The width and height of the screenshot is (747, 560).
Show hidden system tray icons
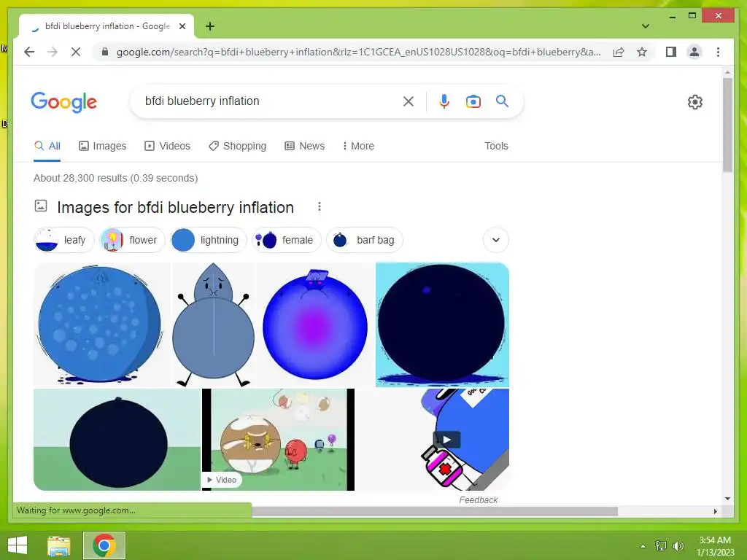643,546
